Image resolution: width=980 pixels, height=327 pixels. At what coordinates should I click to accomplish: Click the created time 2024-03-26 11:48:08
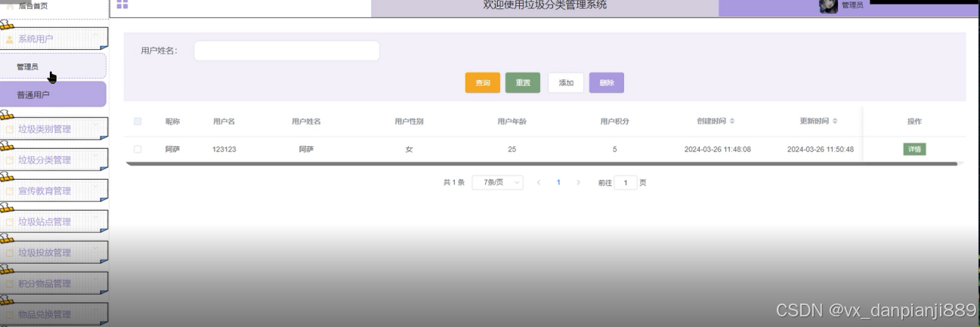click(718, 150)
